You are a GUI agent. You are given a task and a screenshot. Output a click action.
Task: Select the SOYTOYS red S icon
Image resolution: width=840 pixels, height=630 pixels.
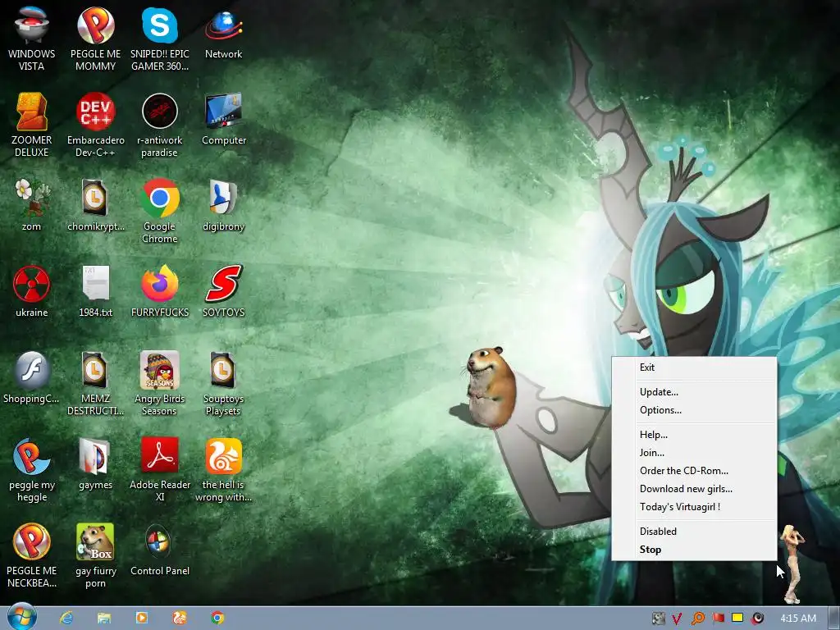tap(223, 291)
